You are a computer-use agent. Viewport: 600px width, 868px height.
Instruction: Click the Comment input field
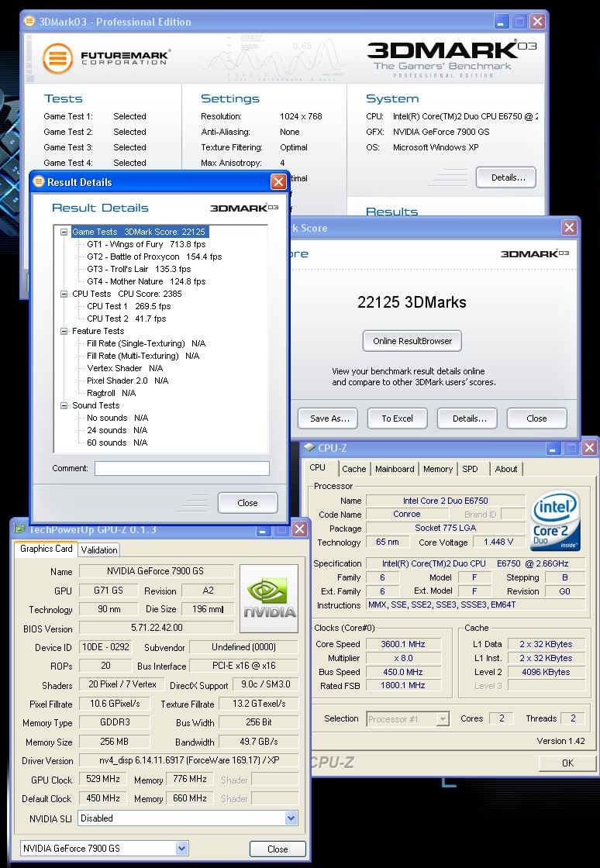click(182, 468)
